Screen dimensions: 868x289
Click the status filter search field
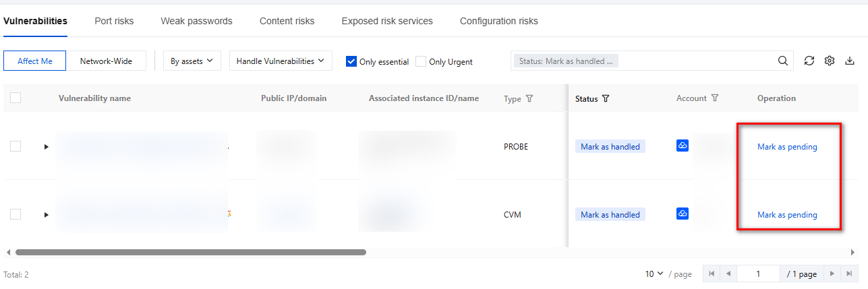695,61
